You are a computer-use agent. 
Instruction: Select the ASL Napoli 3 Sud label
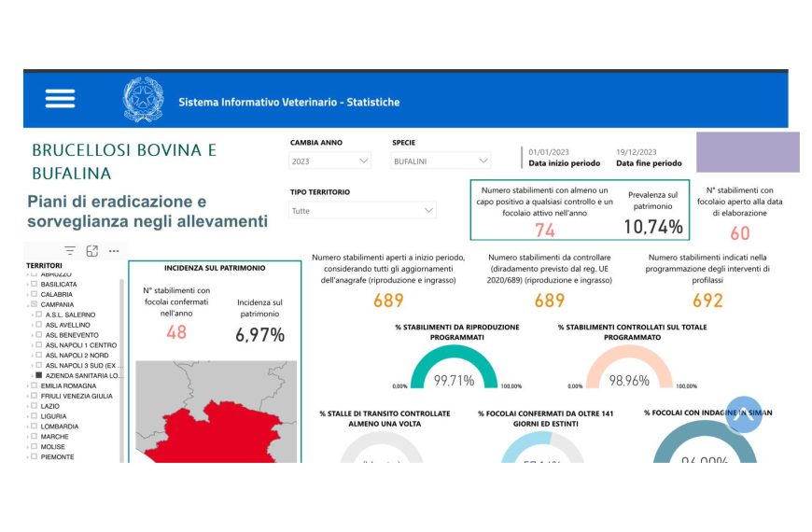[82, 365]
